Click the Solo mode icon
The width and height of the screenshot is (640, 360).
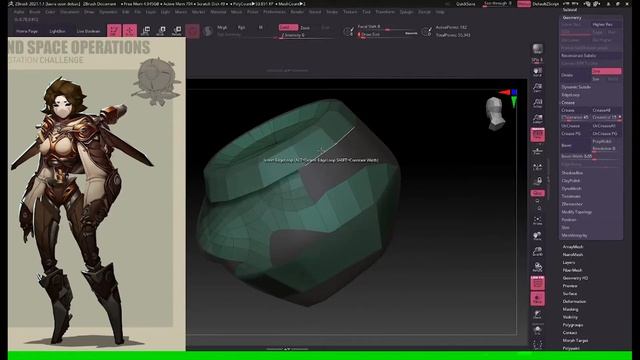point(538,329)
